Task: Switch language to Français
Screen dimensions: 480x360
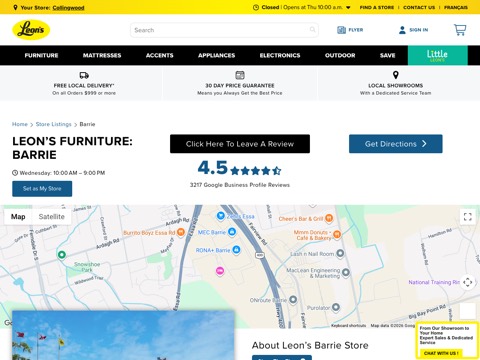Action: [456, 7]
